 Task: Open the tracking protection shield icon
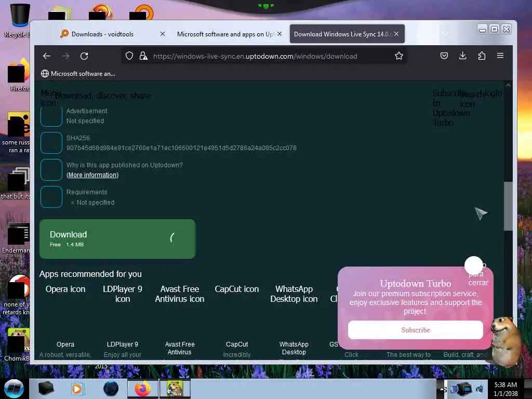pos(129,56)
